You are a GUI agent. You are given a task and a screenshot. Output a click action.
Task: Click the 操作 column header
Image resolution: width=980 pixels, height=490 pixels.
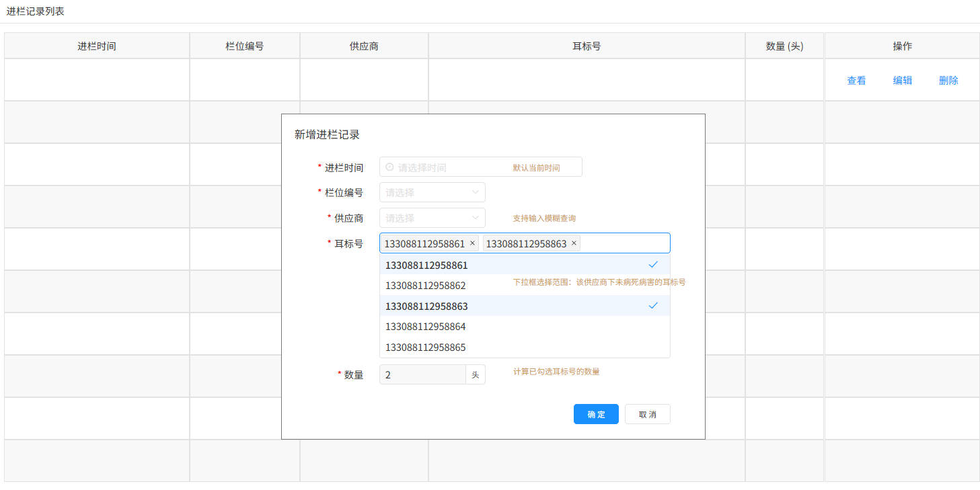click(903, 46)
